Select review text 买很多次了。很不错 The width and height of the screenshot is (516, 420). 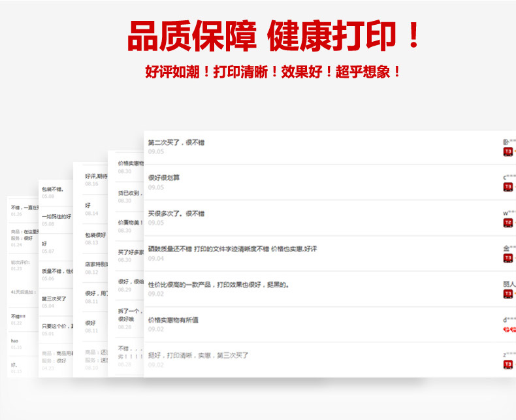click(x=176, y=214)
